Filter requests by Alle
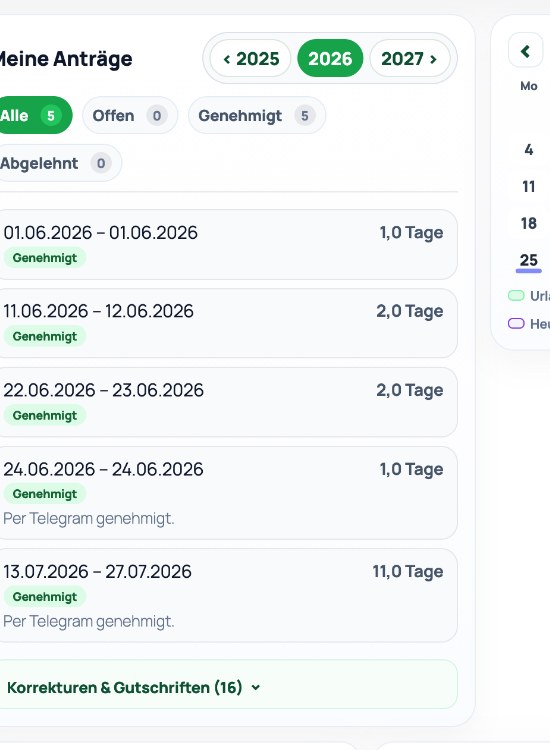Viewport: 550px width, 750px height. coord(33,115)
